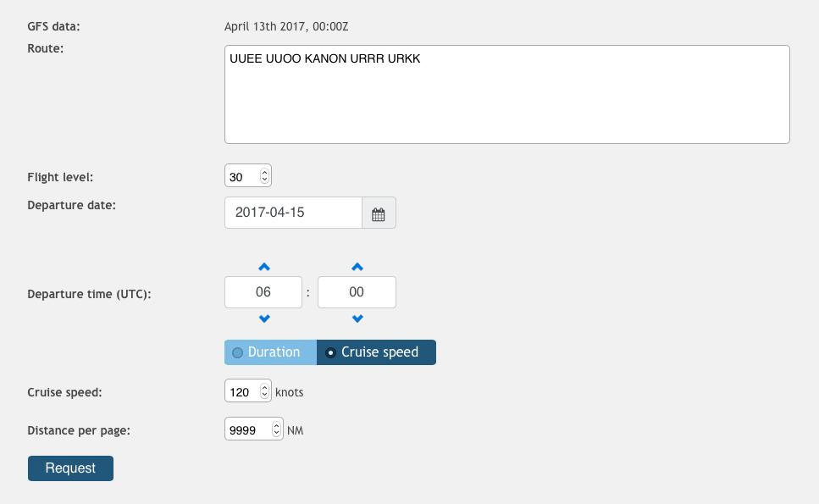This screenshot has width=819, height=504.
Task: Increase departure hour with up chevron
Action: click(x=263, y=267)
